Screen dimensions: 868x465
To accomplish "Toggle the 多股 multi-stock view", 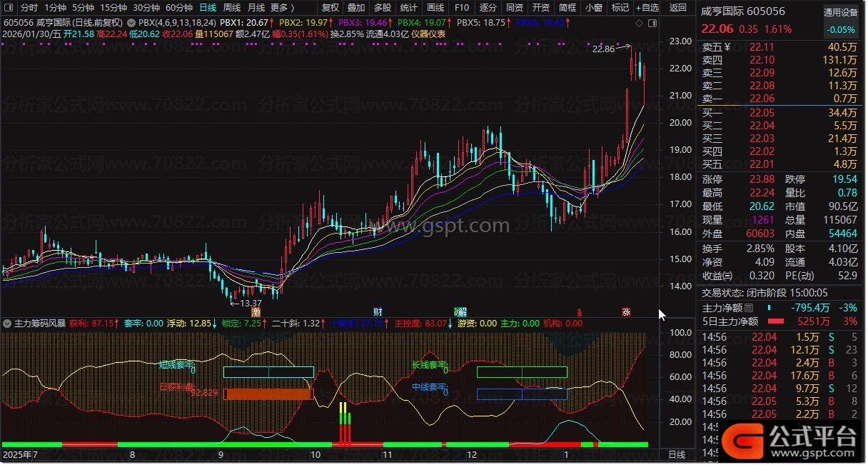I will point(383,8).
